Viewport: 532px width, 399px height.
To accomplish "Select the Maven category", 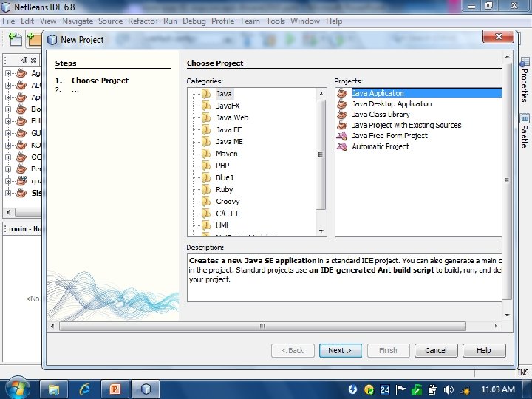I will point(227,154).
